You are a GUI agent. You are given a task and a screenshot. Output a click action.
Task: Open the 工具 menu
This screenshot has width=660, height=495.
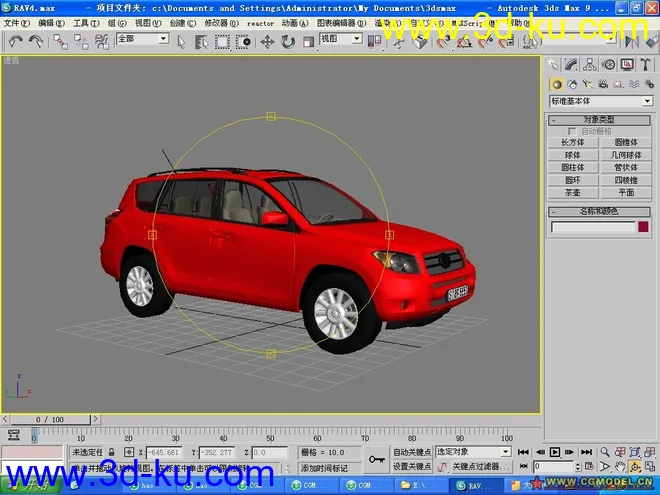point(86,23)
